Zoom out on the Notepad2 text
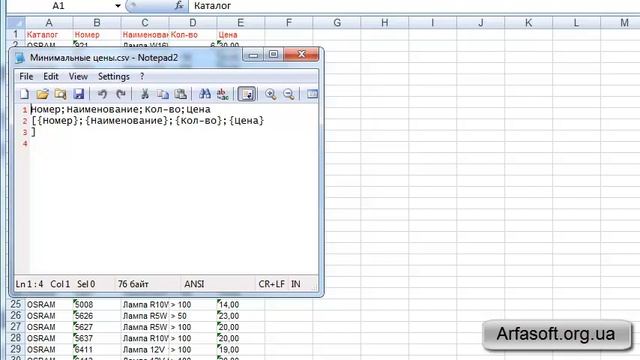 [x=289, y=94]
